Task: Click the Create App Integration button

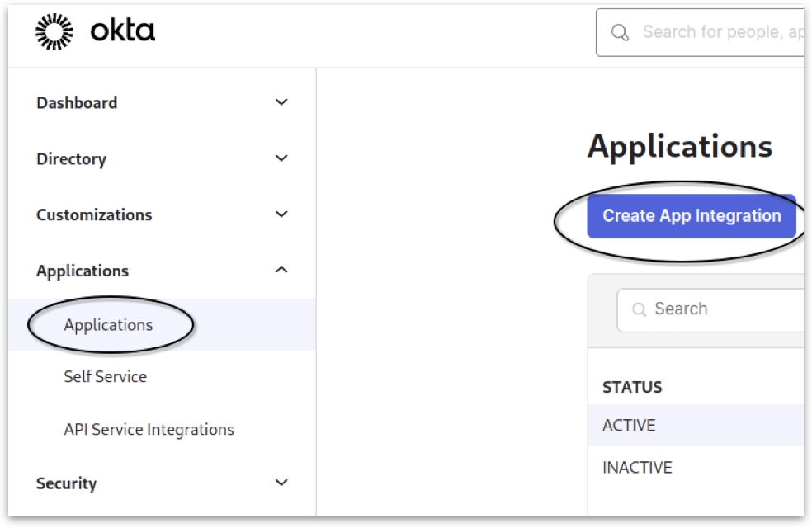Action: point(692,216)
